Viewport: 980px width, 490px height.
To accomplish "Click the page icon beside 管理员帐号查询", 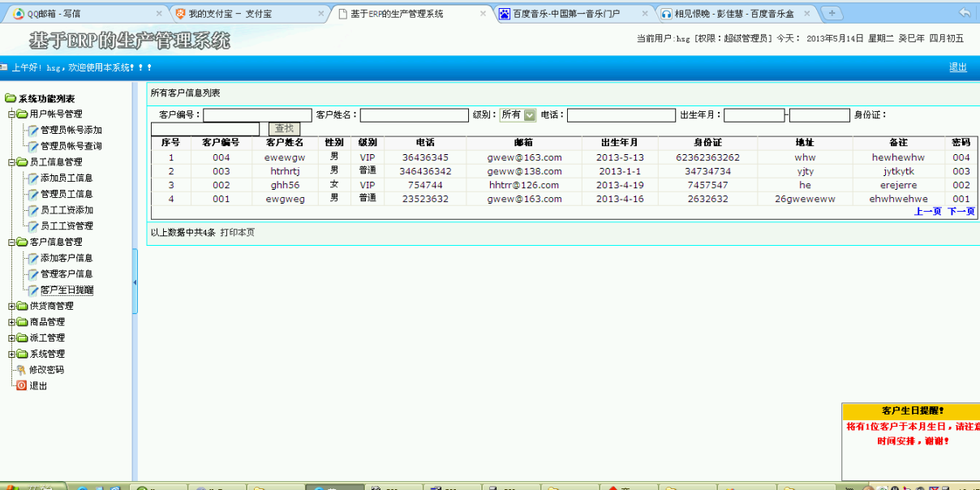I will [x=33, y=146].
